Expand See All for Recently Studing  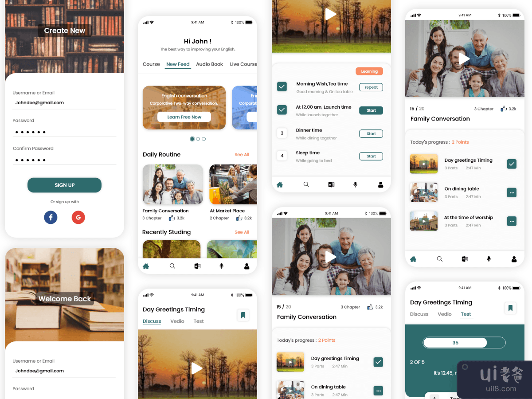point(242,232)
